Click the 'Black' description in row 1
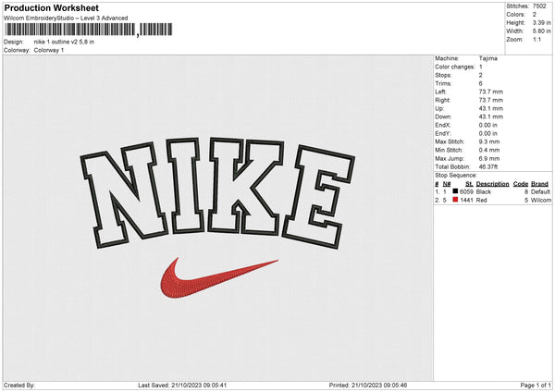Screen dimensions: 555x392 (x=484, y=191)
